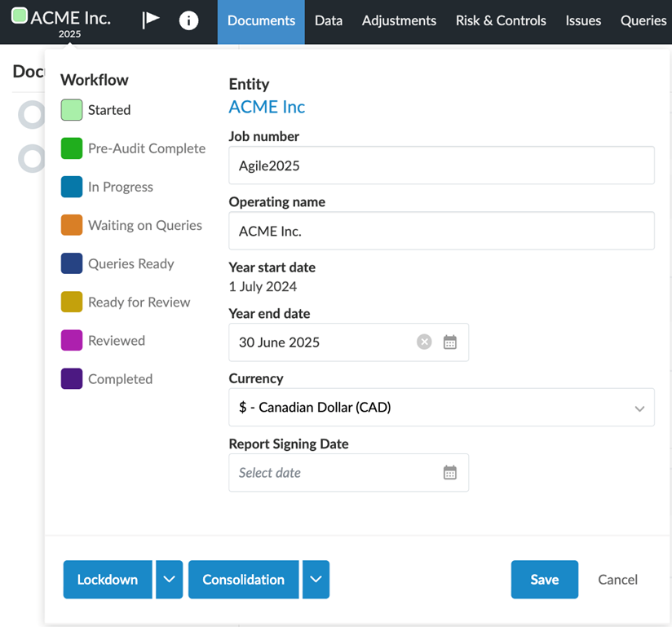Focus the Job number field
672x627 pixels.
[441, 166]
